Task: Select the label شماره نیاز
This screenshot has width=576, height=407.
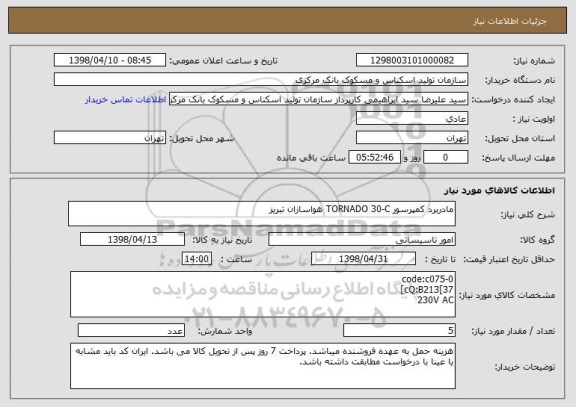Action: pos(534,61)
